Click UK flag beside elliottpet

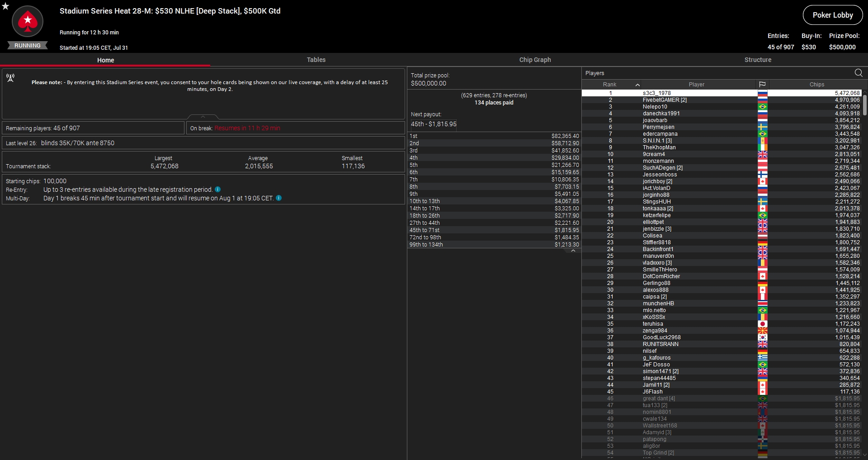pos(763,222)
